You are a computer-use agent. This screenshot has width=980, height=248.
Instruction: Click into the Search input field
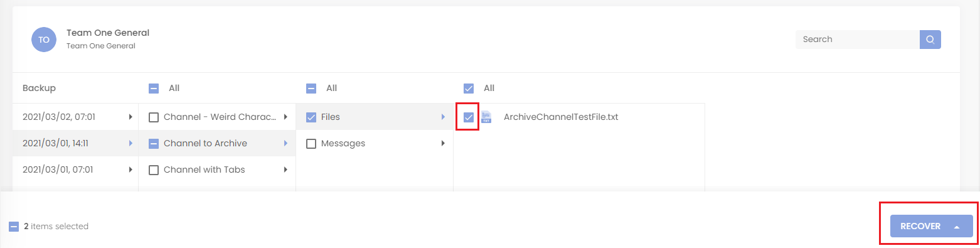[858, 39]
